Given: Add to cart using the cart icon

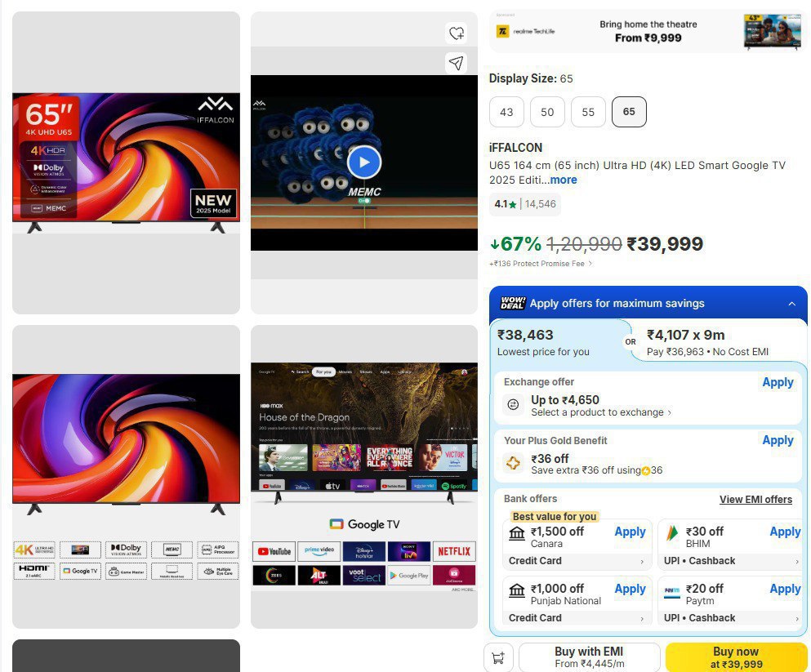Looking at the screenshot, I should 498,657.
